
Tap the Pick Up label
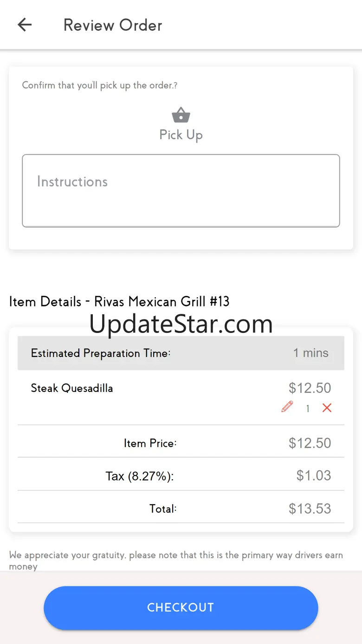[x=181, y=135]
